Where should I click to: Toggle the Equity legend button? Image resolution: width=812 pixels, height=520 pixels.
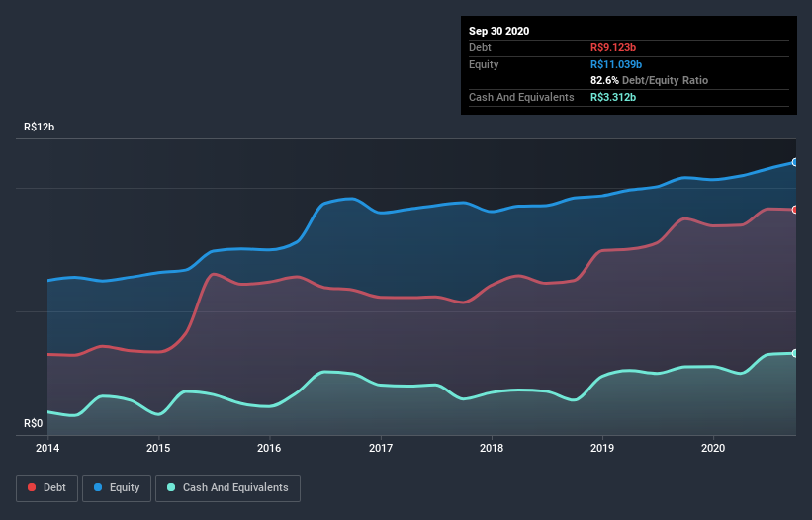point(117,488)
